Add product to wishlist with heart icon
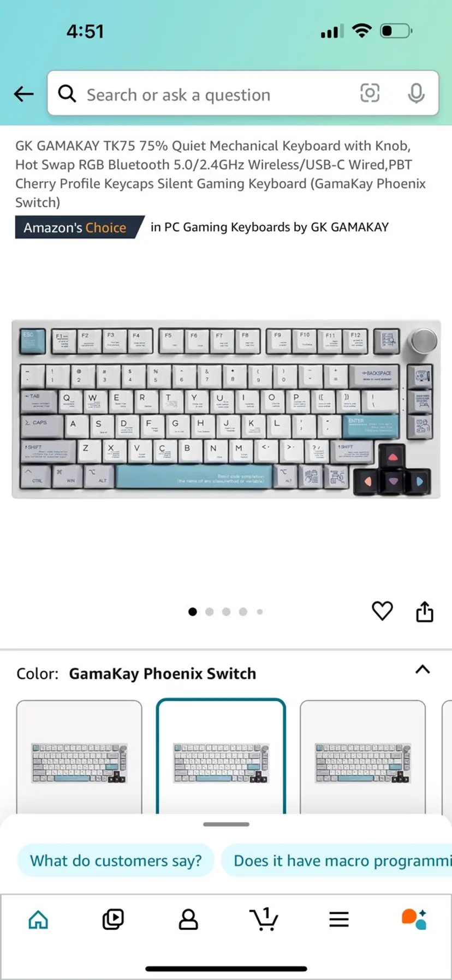Screen dimensions: 452x980 click(382, 611)
